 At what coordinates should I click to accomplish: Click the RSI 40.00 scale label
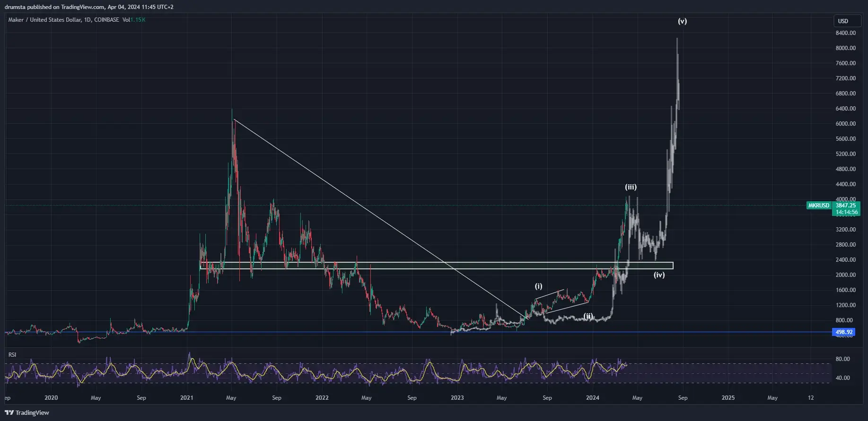click(x=842, y=378)
